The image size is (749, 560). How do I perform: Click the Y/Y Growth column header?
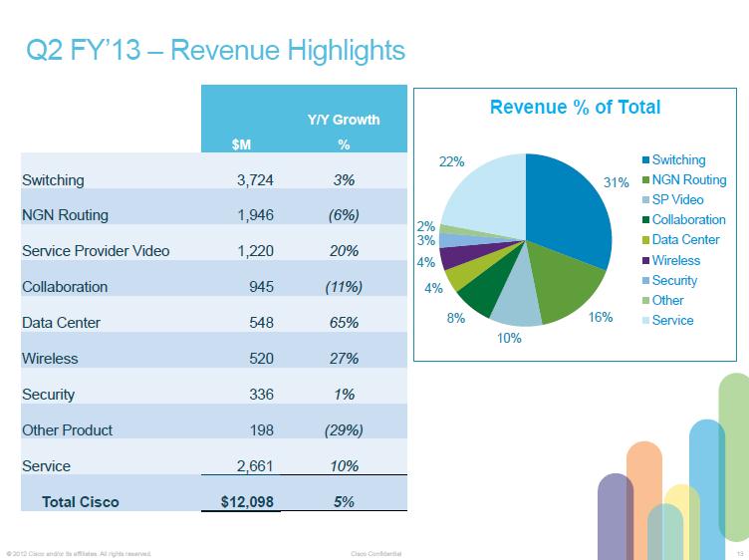[x=343, y=121]
